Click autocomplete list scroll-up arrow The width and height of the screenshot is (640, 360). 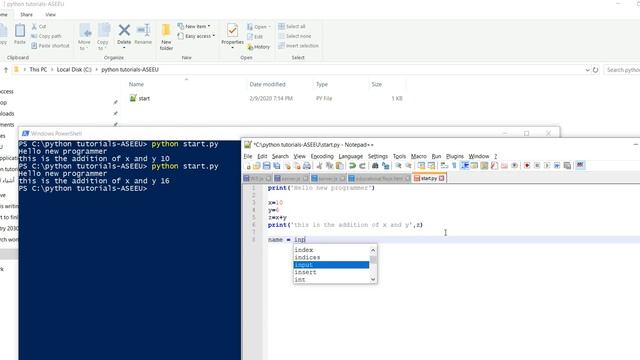click(373, 250)
